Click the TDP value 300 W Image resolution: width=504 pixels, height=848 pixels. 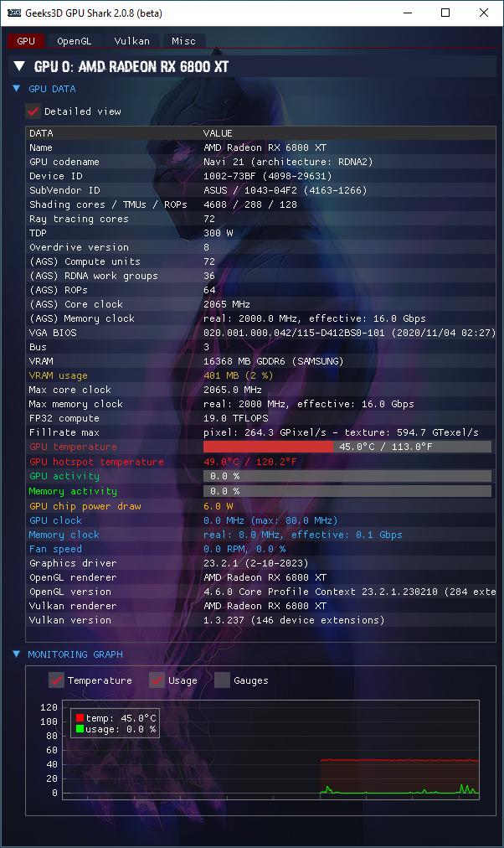pos(219,233)
